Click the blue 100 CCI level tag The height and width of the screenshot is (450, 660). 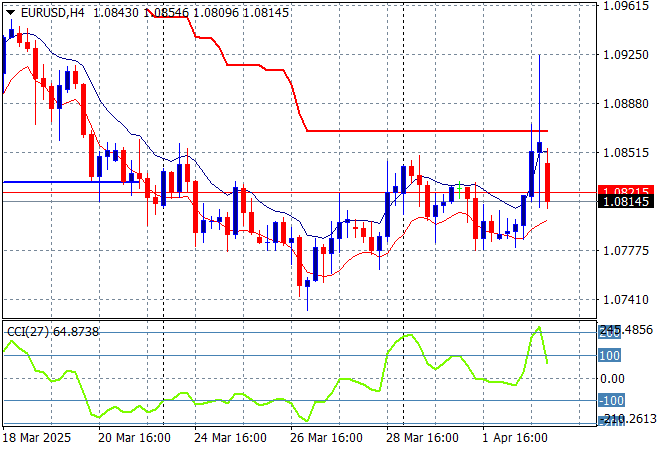tap(611, 355)
